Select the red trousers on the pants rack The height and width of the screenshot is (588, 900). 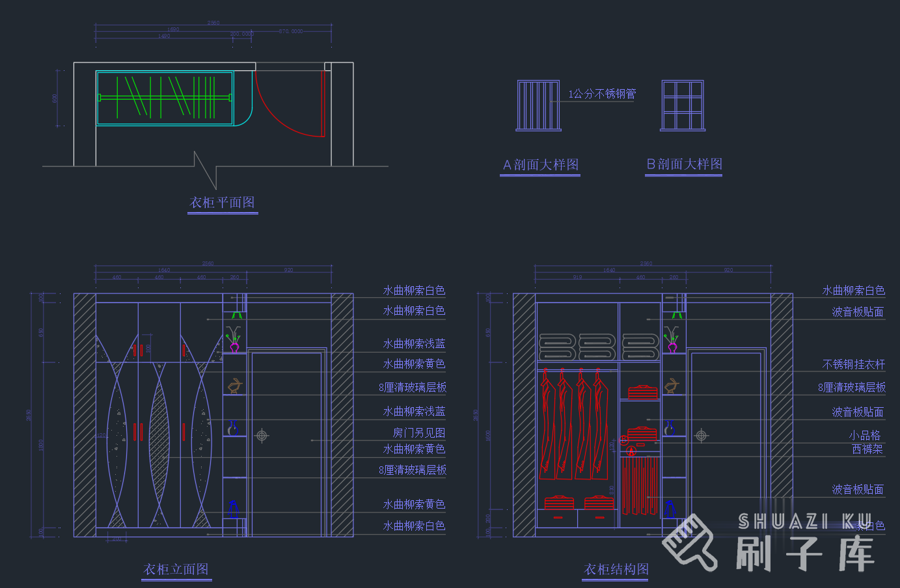[639, 485]
